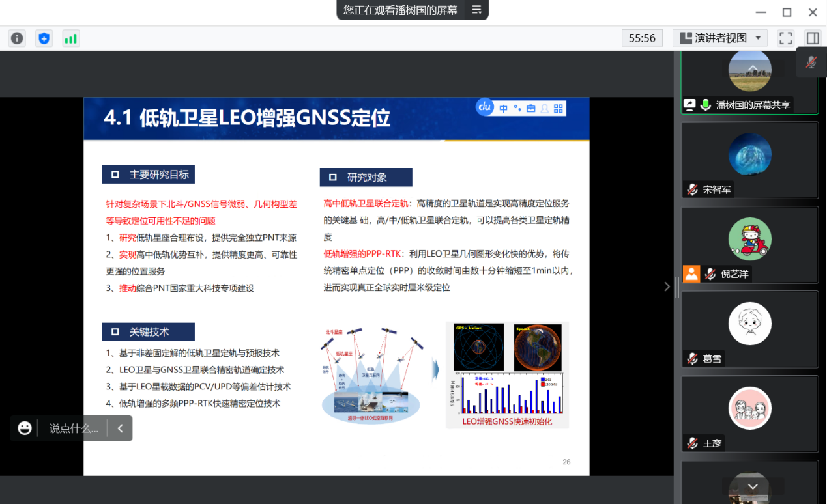The width and height of the screenshot is (827, 504).
Task: Type in the 说点什么 chat field
Action: click(74, 428)
